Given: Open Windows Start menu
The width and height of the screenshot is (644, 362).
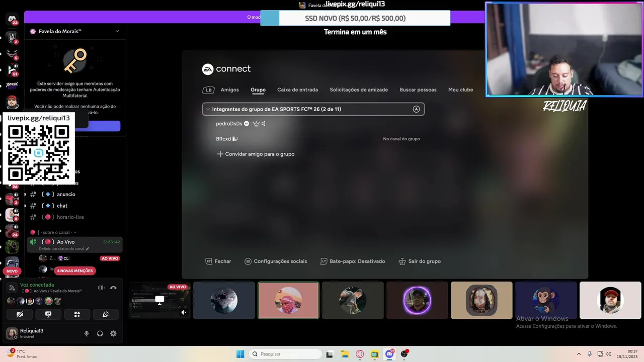Looking at the screenshot, I should coord(240,354).
